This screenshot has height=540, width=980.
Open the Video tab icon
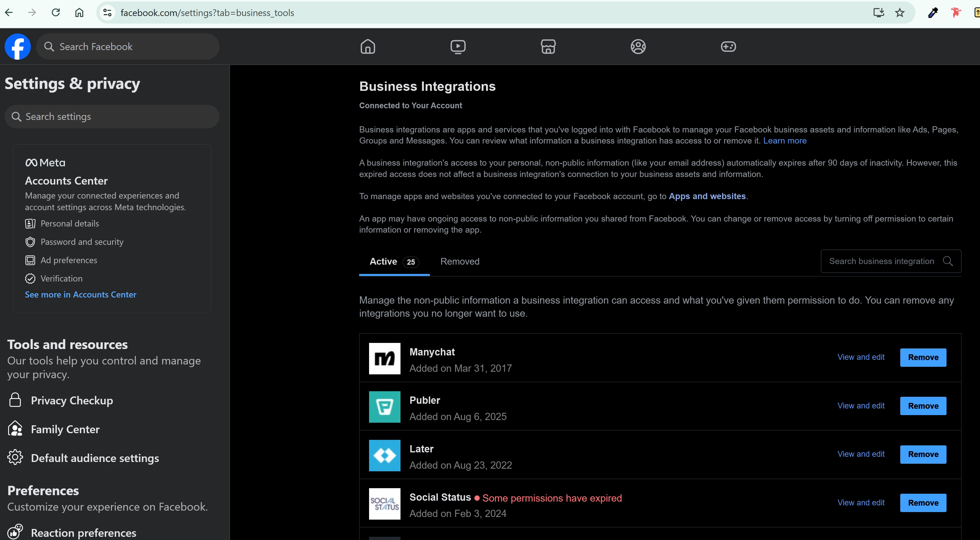point(458,46)
